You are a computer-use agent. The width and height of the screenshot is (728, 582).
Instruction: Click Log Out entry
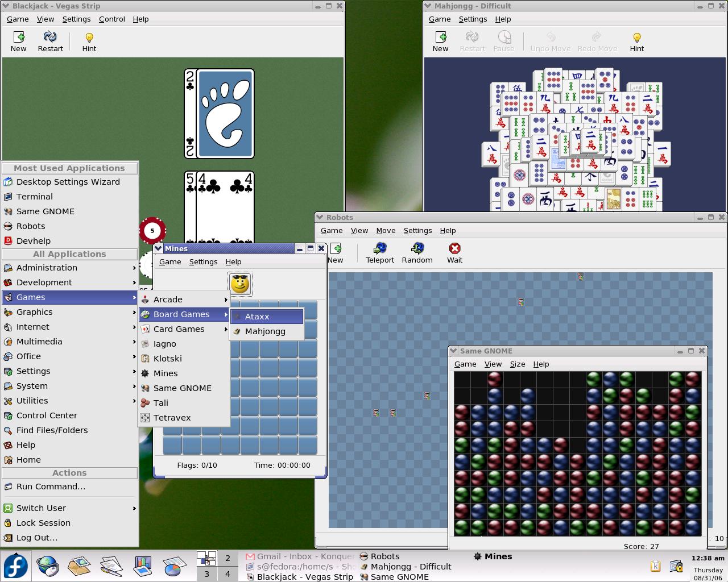(x=69, y=538)
